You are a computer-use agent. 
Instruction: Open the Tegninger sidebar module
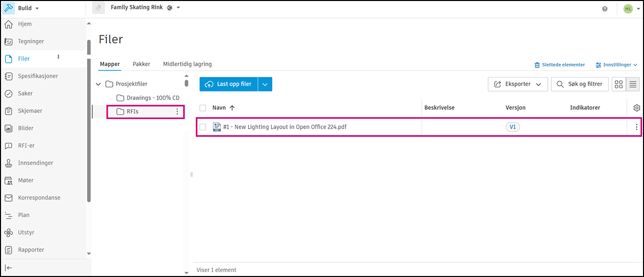31,42
